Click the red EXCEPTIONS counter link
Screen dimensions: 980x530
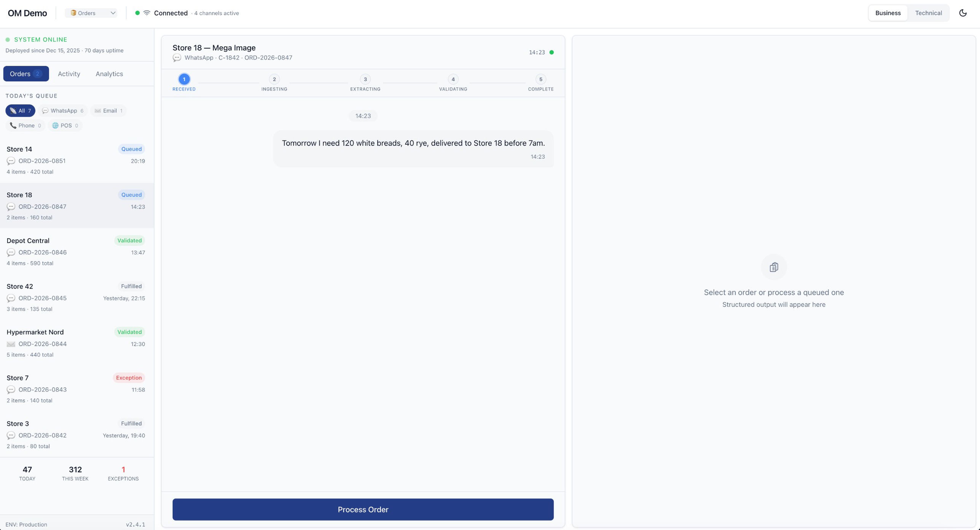[123, 473]
